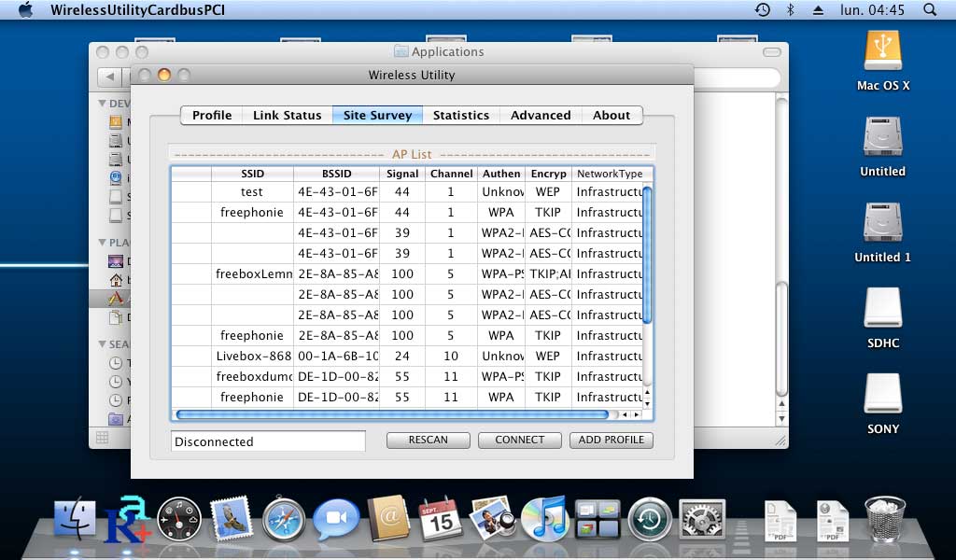Activate Spaces from the Dock
Image resolution: width=956 pixels, height=560 pixels.
point(597,520)
